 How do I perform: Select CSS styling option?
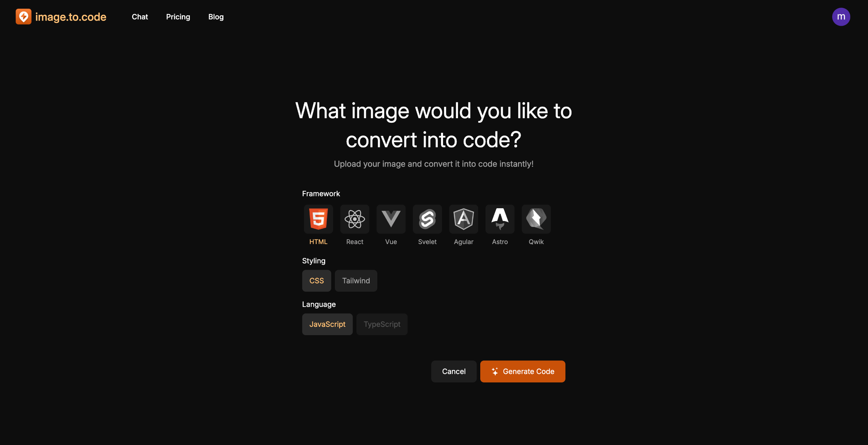point(316,281)
